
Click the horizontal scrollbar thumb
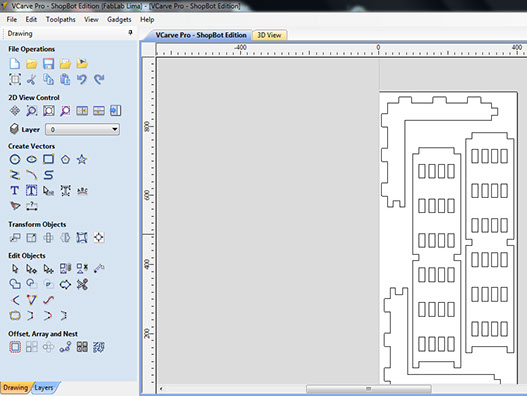tap(369, 389)
